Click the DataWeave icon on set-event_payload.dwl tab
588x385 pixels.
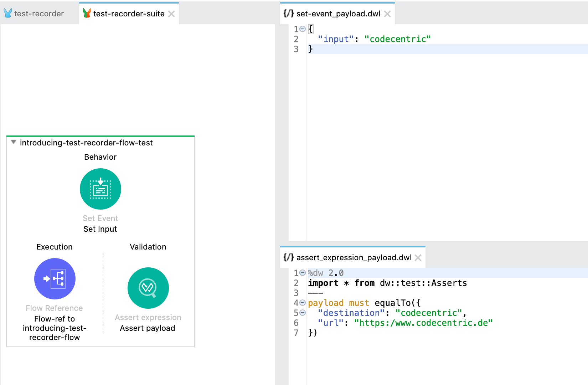click(288, 14)
